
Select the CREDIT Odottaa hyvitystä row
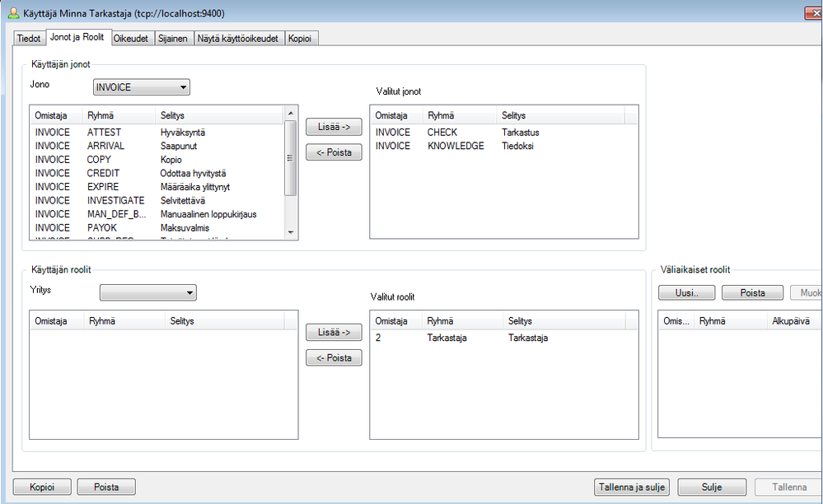[157, 174]
